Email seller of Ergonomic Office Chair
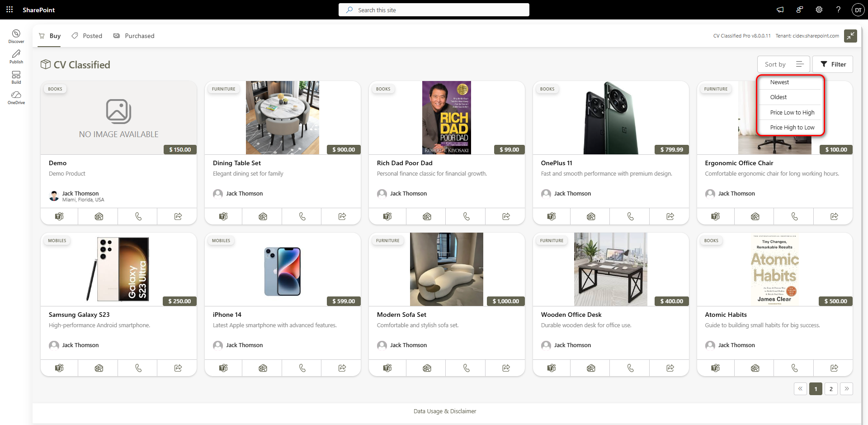Viewport: 868px width, 425px height. [755, 216]
